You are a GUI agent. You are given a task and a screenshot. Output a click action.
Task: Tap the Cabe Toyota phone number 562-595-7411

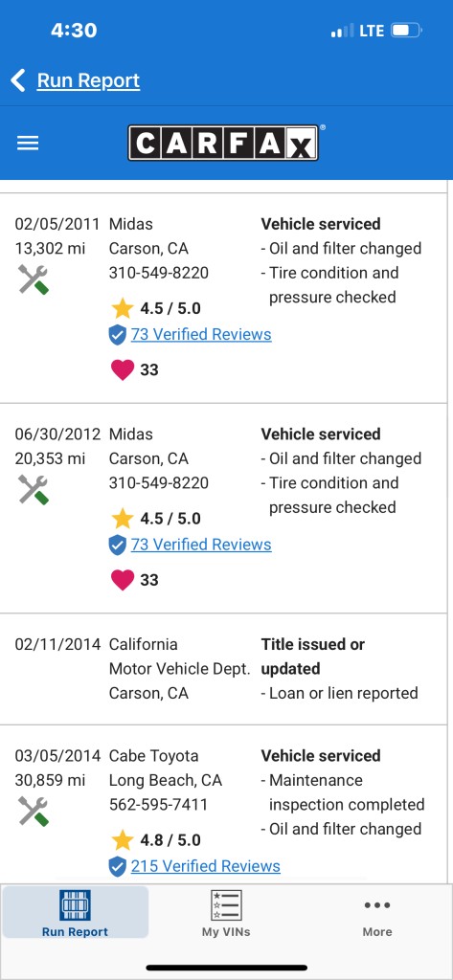click(x=158, y=805)
